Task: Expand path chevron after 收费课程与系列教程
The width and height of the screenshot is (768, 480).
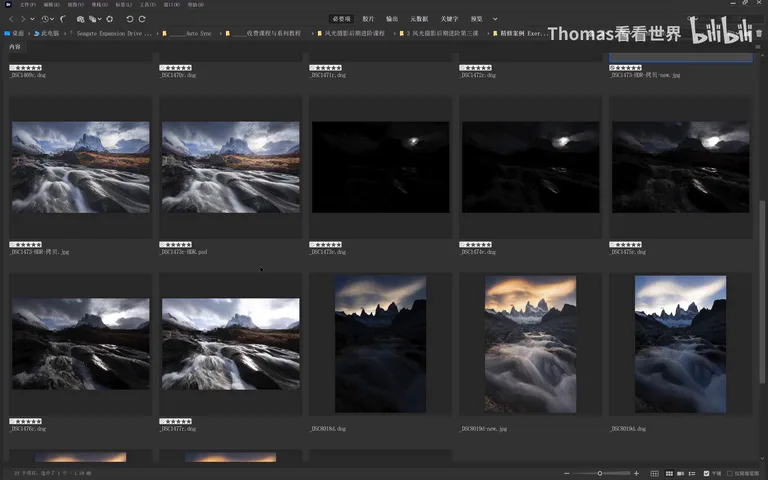Action: [312, 33]
